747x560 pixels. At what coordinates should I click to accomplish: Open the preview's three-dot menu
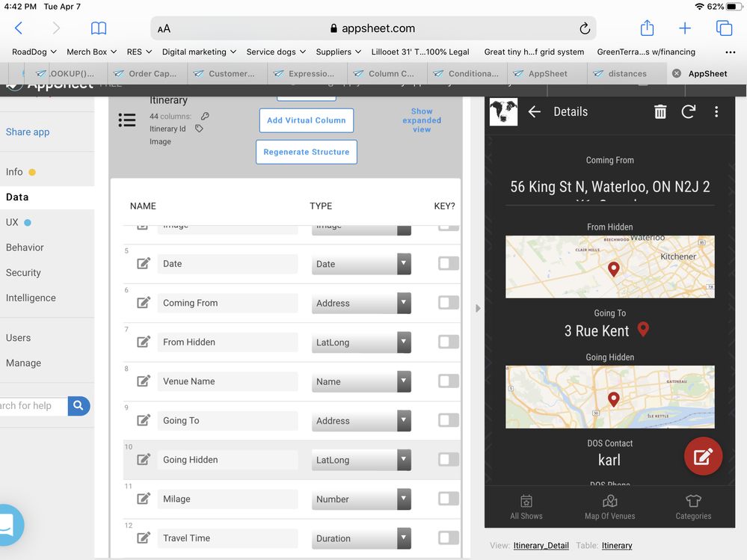pyautogui.click(x=716, y=111)
